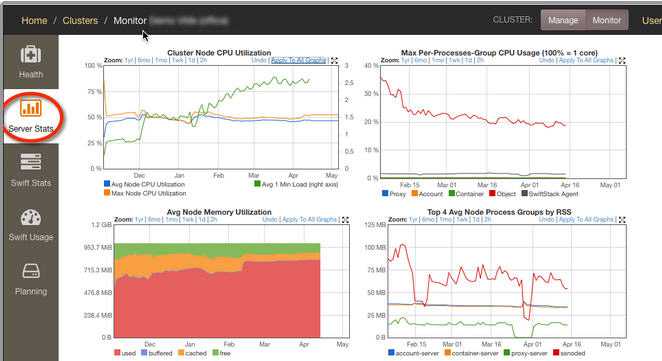Open the Server Stats sidebar section
662x361 pixels.
pyautogui.click(x=31, y=115)
